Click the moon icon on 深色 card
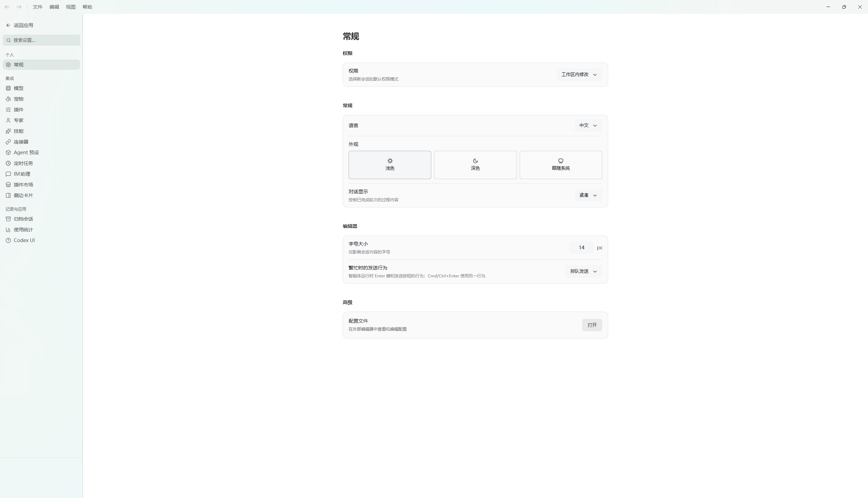868x498 pixels. click(475, 161)
